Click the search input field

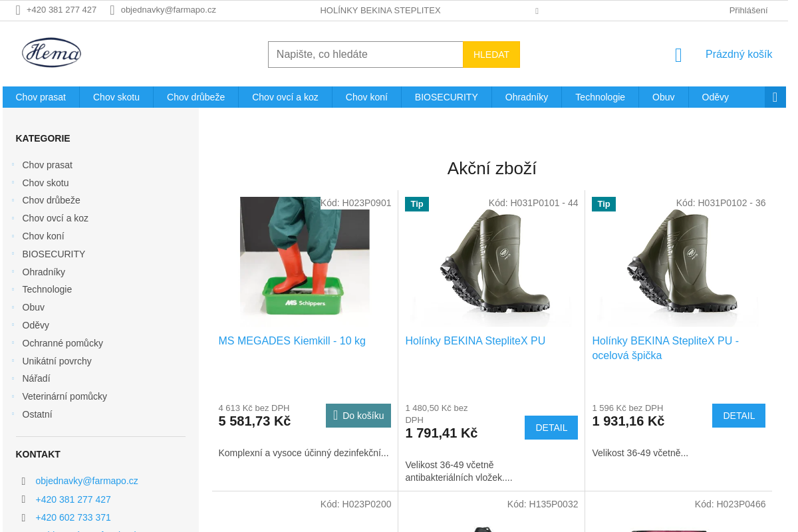[x=365, y=55]
